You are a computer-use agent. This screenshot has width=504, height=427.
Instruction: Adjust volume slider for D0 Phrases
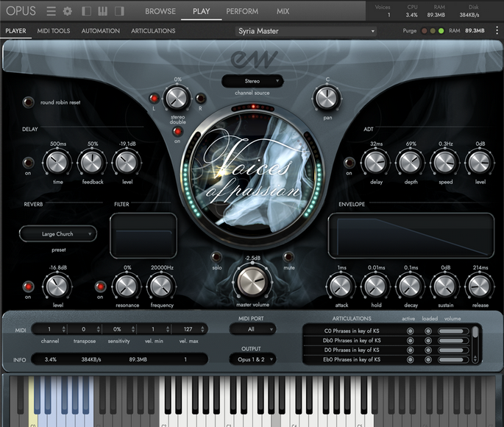[x=453, y=350]
